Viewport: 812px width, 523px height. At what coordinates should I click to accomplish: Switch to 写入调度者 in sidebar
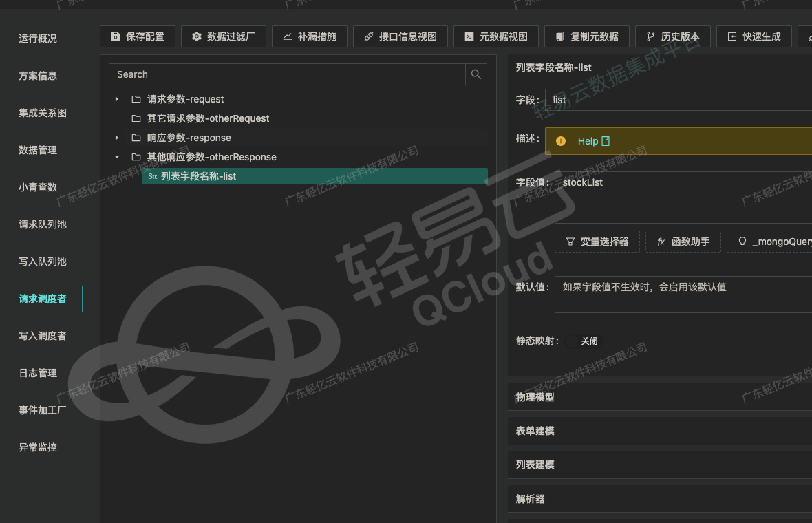click(43, 336)
